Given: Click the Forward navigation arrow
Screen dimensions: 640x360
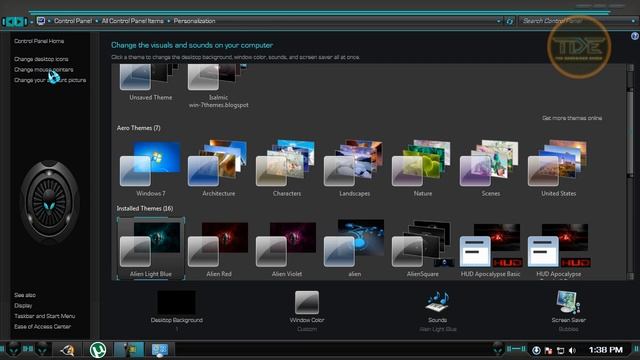Looking at the screenshot, I should coord(19,21).
